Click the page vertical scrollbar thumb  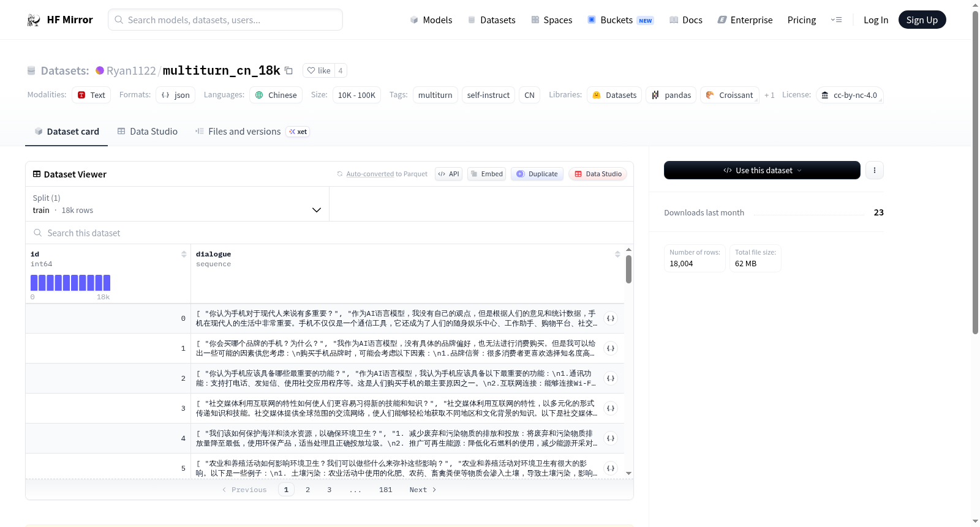click(x=975, y=171)
